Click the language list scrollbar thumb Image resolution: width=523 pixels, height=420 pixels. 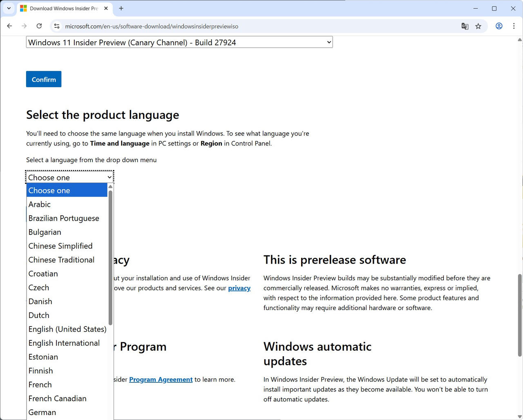(110, 257)
